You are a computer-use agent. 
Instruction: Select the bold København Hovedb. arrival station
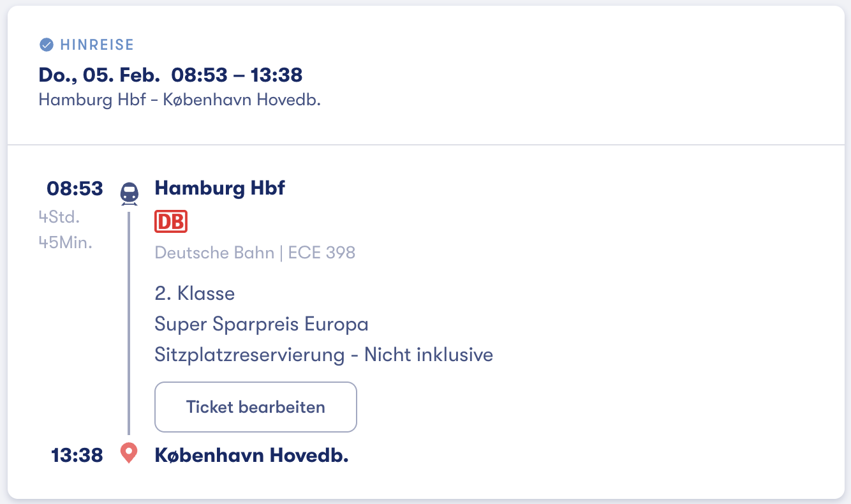pyautogui.click(x=251, y=456)
